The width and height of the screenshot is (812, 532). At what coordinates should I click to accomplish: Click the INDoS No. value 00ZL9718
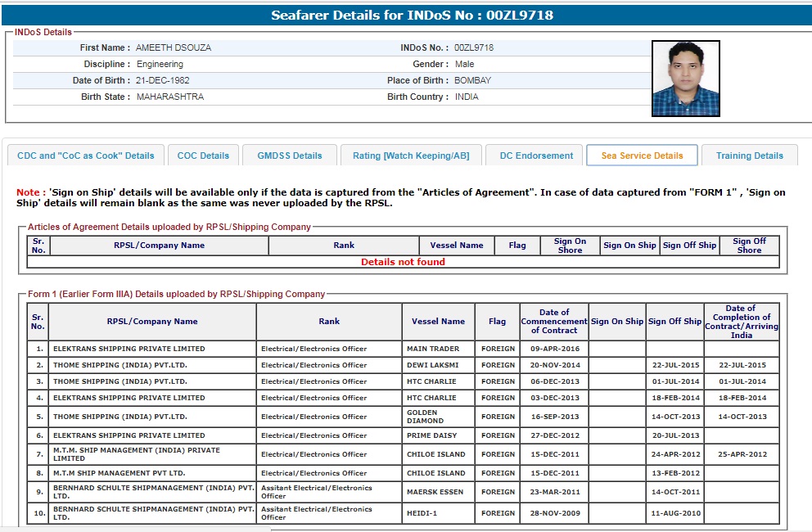coord(474,47)
